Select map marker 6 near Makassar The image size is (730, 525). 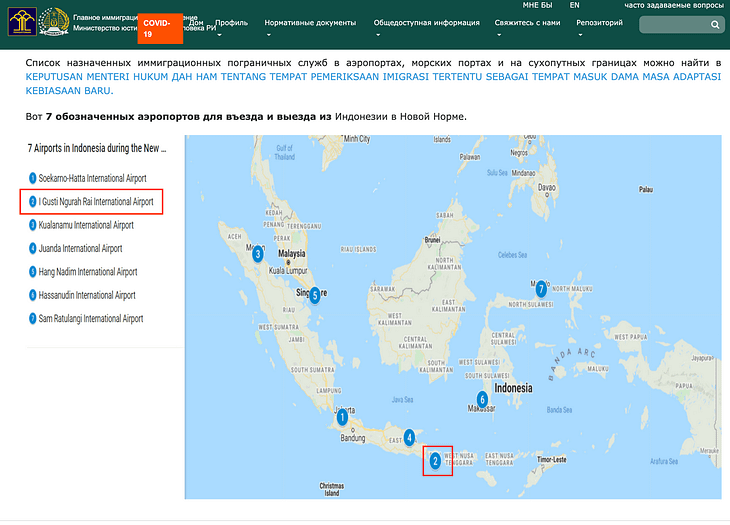(482, 399)
